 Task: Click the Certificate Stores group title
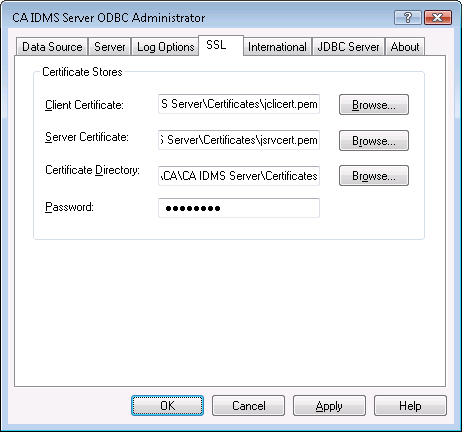(x=82, y=72)
